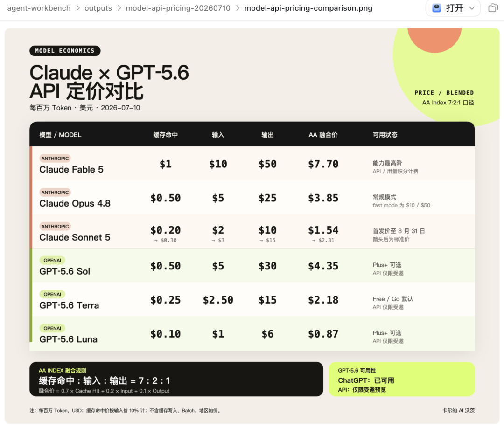Click the Claude × GPT-5.6 title text
Image resolution: width=504 pixels, height=428 pixels.
coord(109,73)
